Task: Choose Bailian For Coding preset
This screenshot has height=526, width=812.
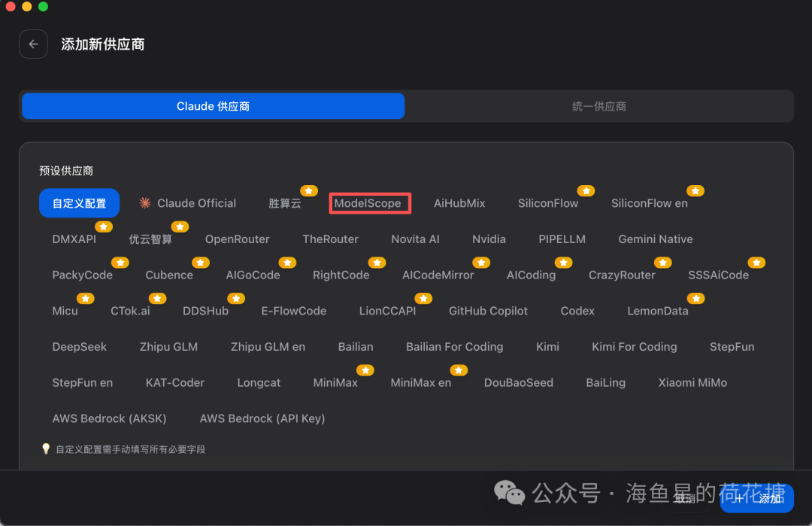Action: click(454, 347)
